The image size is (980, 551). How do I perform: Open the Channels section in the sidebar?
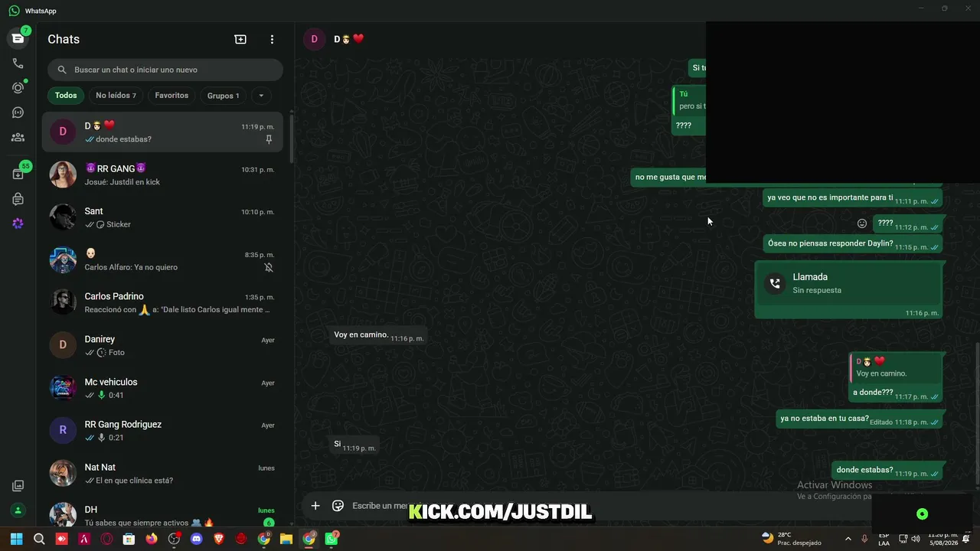18,112
